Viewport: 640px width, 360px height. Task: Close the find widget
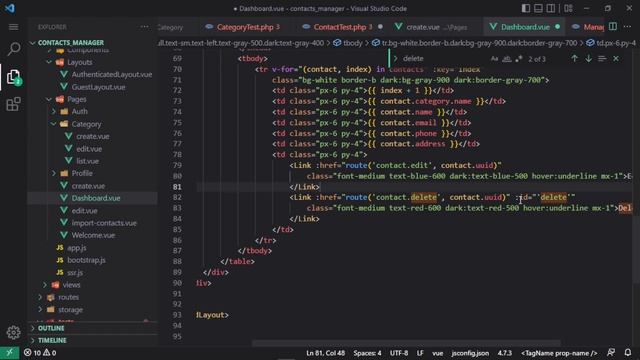(x=616, y=59)
